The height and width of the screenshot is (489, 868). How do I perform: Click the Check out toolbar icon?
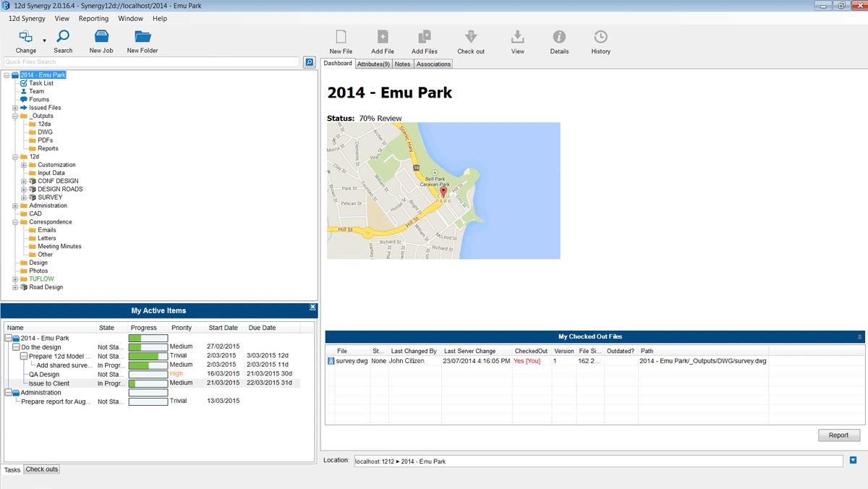click(x=471, y=37)
